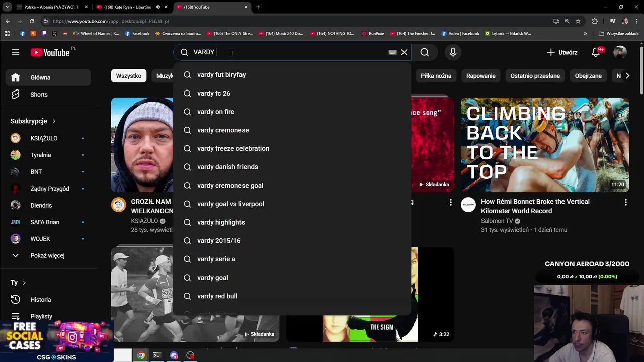644x362 pixels.
Task: Choose suggestion vardy goal vs liverpool
Action: [292, 204]
